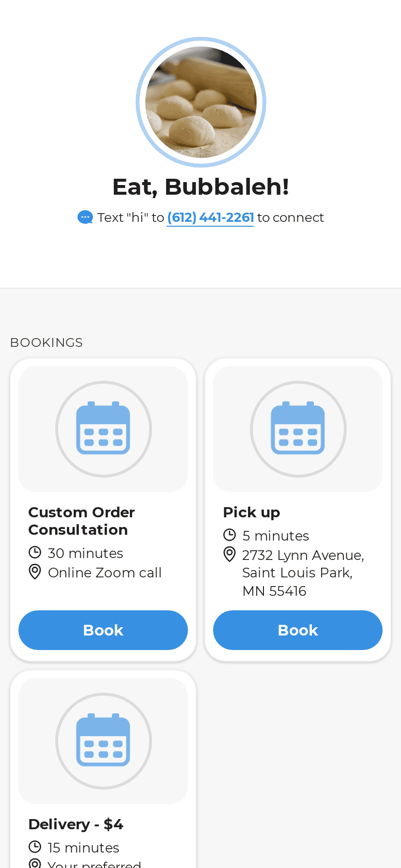Click the Bookings section heading
The image size is (401, 868).
(46, 342)
